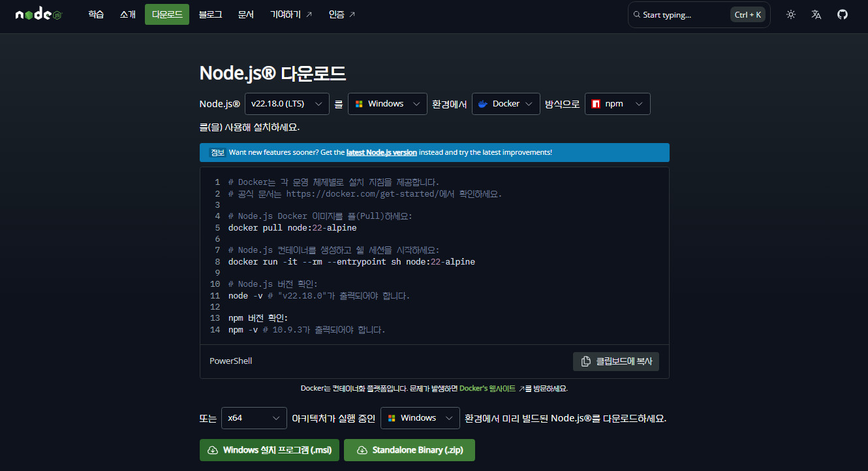
Task: Click the Node.js® 다운로드 heading
Action: pyautogui.click(x=273, y=73)
